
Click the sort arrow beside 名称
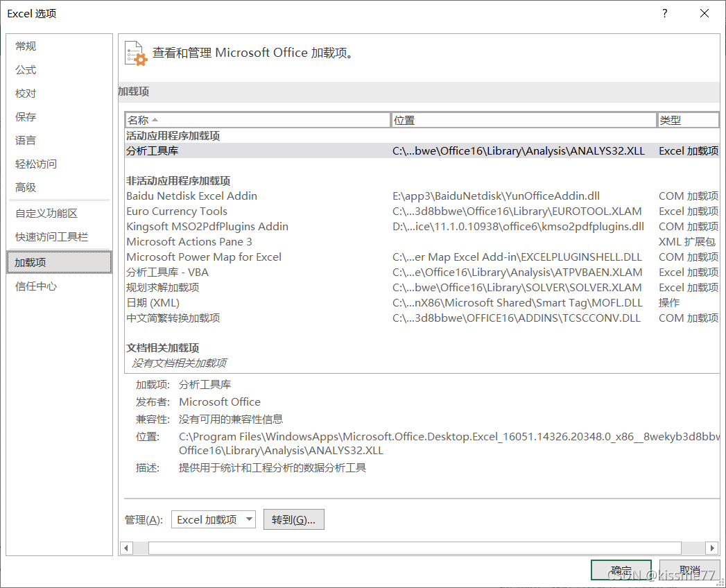[x=155, y=120]
